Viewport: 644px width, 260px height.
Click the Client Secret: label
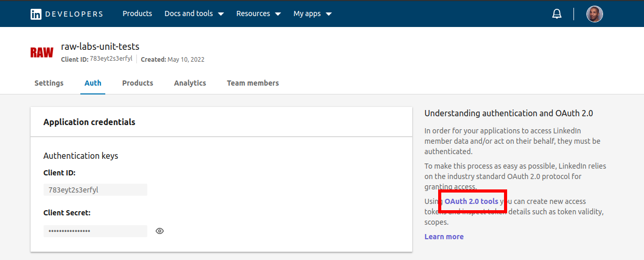67,213
